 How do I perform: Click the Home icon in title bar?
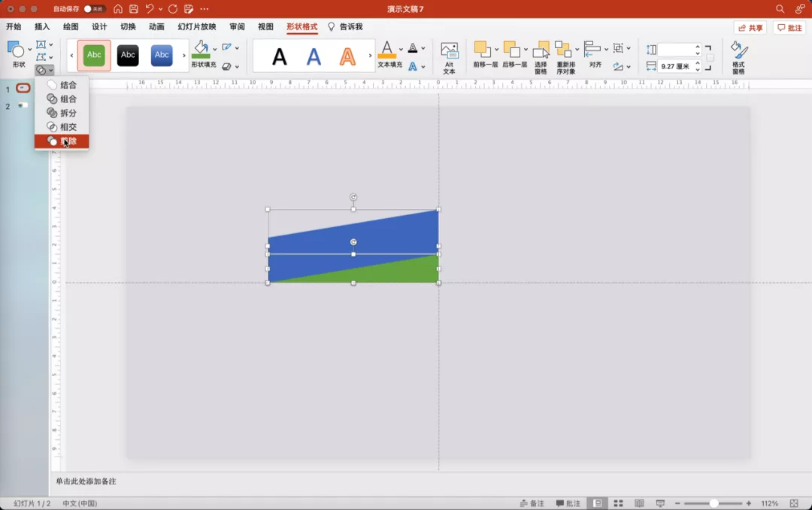(x=118, y=9)
